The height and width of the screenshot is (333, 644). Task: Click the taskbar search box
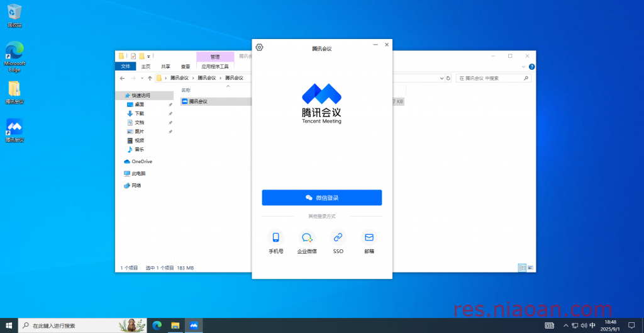(x=82, y=325)
